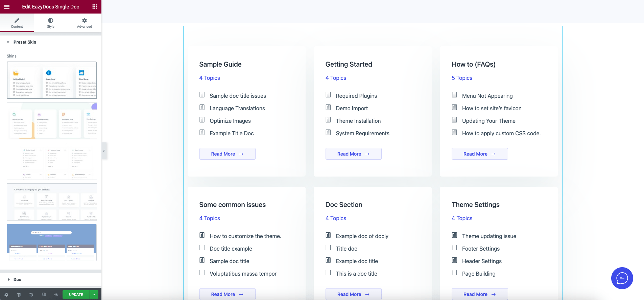Click Read More under Some common issues
This screenshot has width=644, height=300.
click(227, 294)
